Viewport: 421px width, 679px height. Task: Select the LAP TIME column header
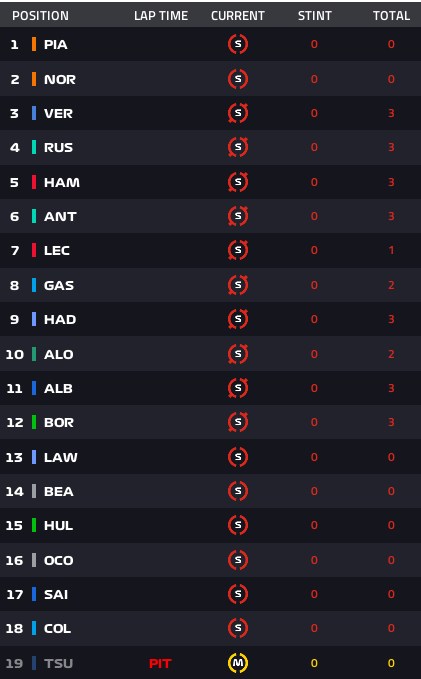[x=161, y=16]
